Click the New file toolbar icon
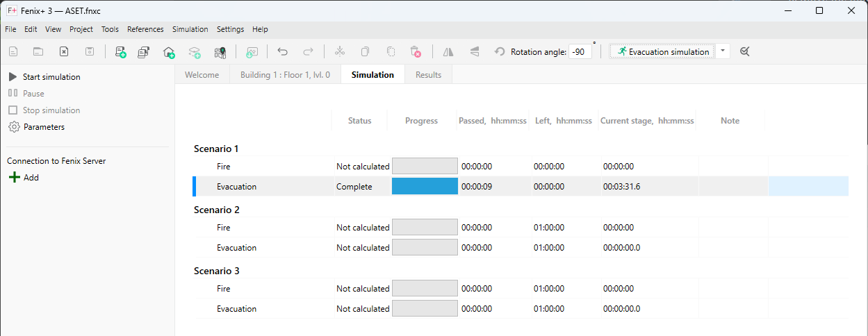 click(x=13, y=51)
